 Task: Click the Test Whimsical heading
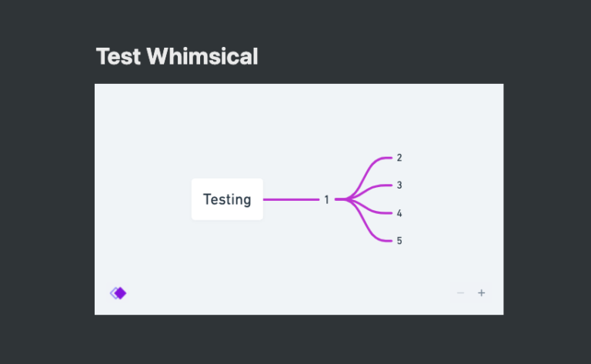[x=177, y=56]
